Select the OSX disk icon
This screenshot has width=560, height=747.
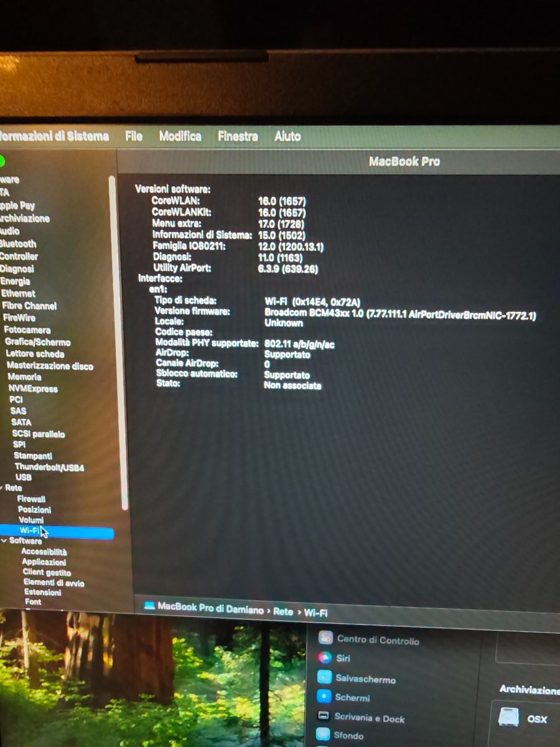click(x=508, y=717)
